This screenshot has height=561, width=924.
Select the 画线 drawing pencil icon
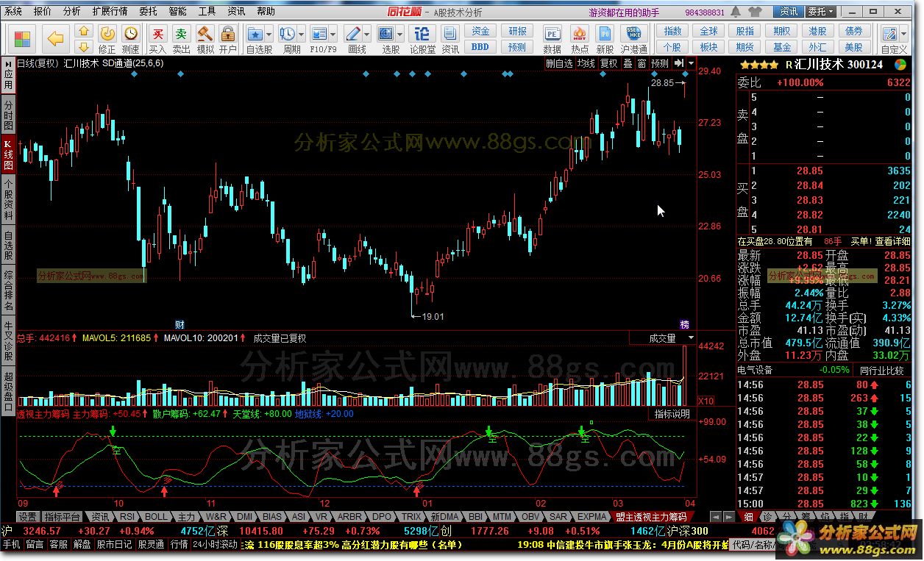353,34
